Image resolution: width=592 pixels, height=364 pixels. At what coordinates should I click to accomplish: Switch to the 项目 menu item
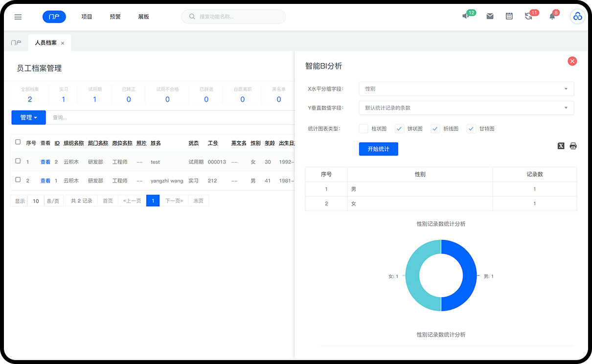click(x=87, y=17)
